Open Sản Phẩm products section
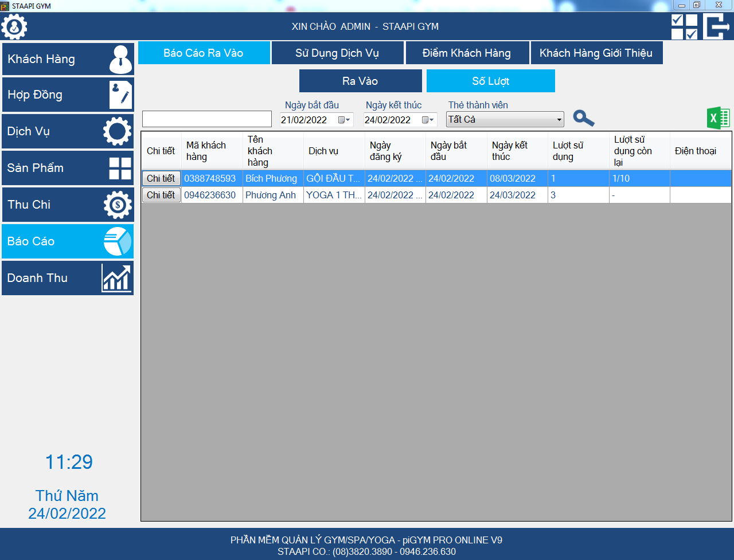 pyautogui.click(x=68, y=168)
